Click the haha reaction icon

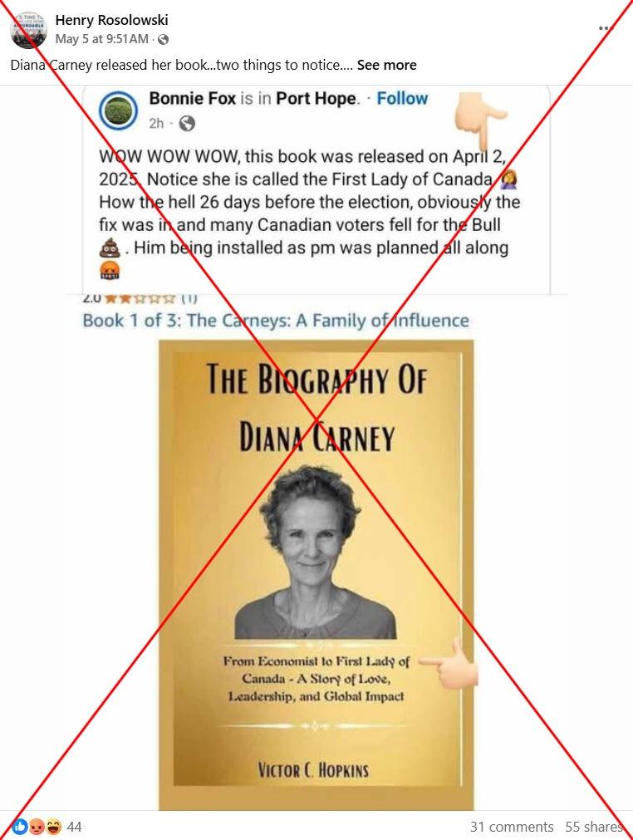pos(53,826)
